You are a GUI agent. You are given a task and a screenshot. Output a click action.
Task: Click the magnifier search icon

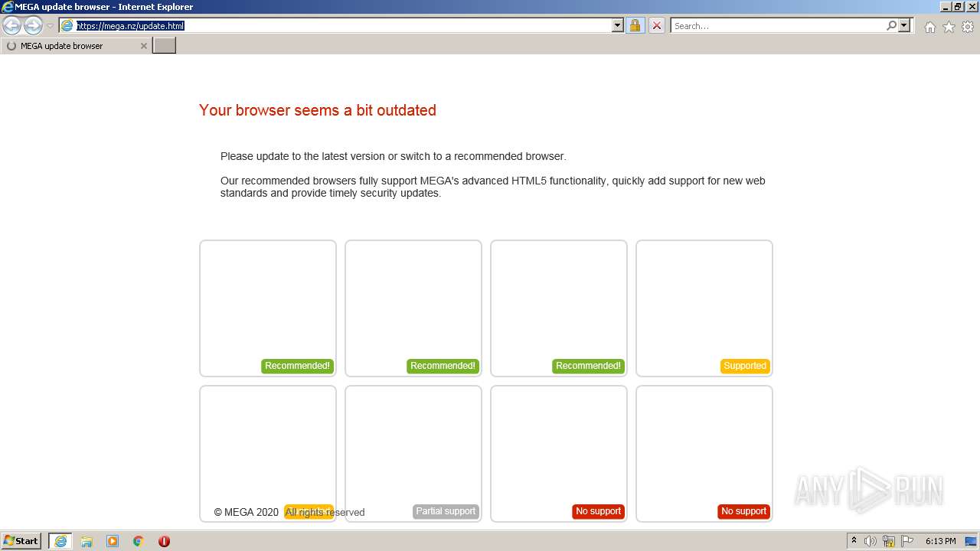891,25
